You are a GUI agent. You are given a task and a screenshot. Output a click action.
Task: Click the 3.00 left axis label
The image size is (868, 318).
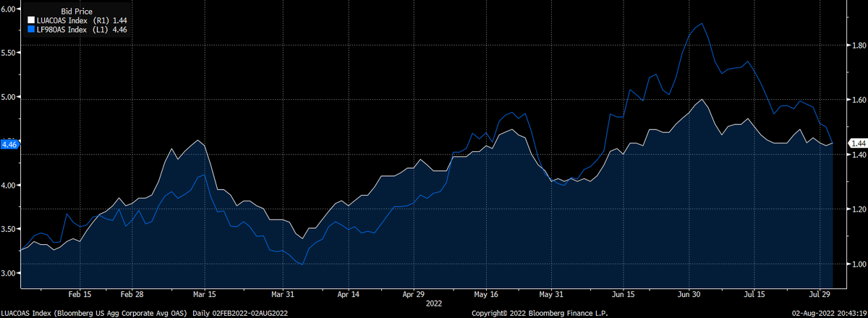[x=9, y=273]
